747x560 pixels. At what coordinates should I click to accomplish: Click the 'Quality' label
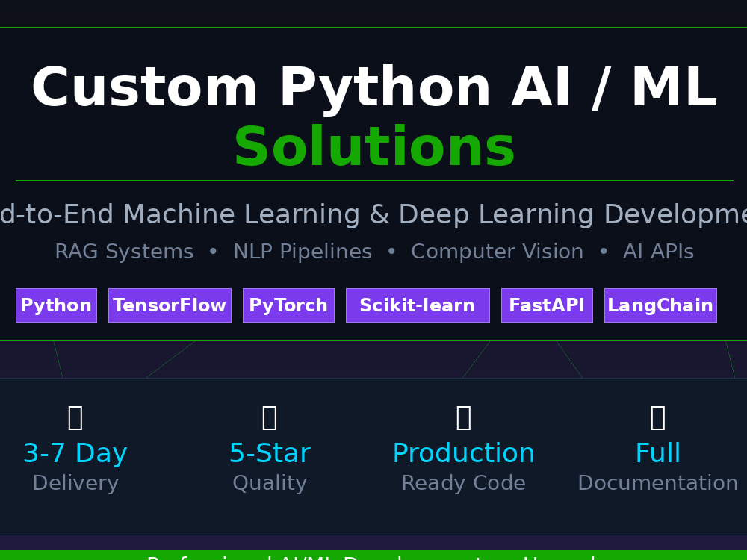click(x=270, y=483)
